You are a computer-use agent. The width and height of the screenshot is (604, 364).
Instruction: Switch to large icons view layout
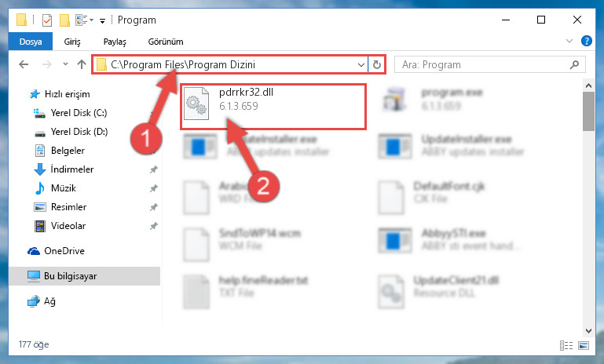(584, 345)
